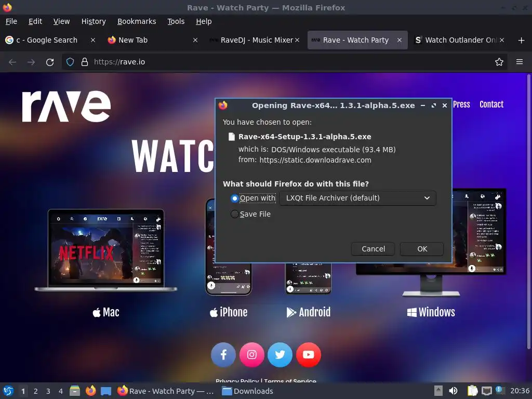
Task: Switch to virtual desktop 3
Action: pyautogui.click(x=48, y=391)
